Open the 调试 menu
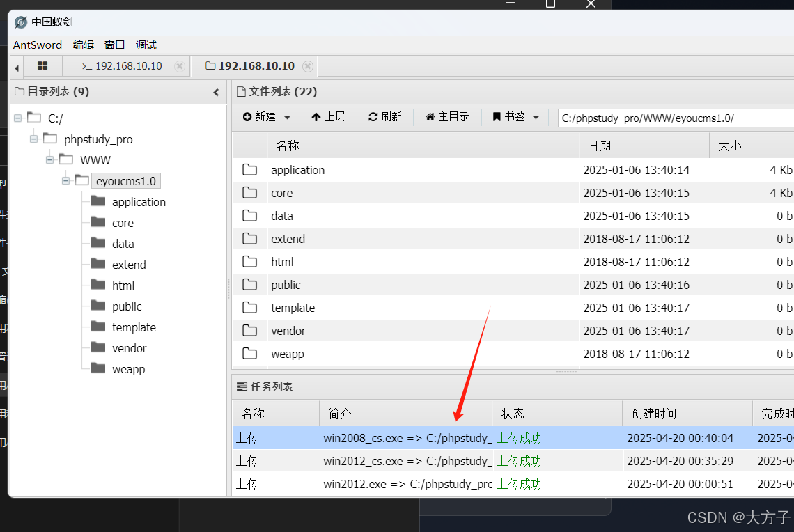 click(146, 45)
